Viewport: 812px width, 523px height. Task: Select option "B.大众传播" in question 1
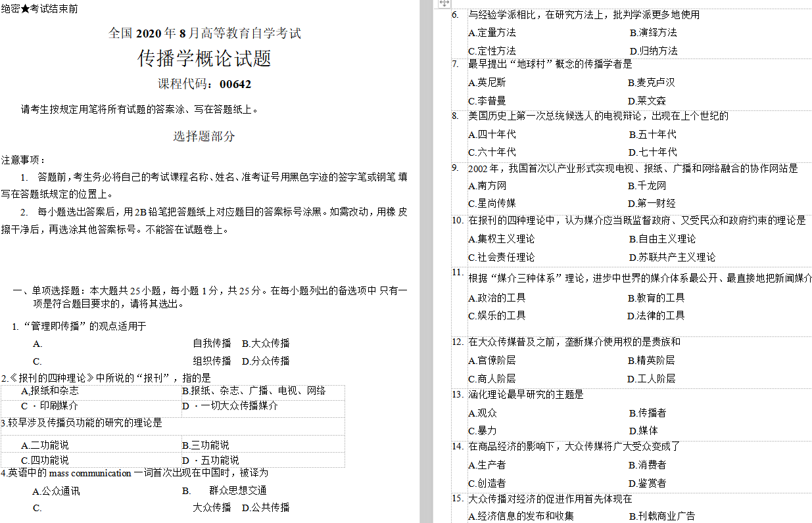pos(266,343)
